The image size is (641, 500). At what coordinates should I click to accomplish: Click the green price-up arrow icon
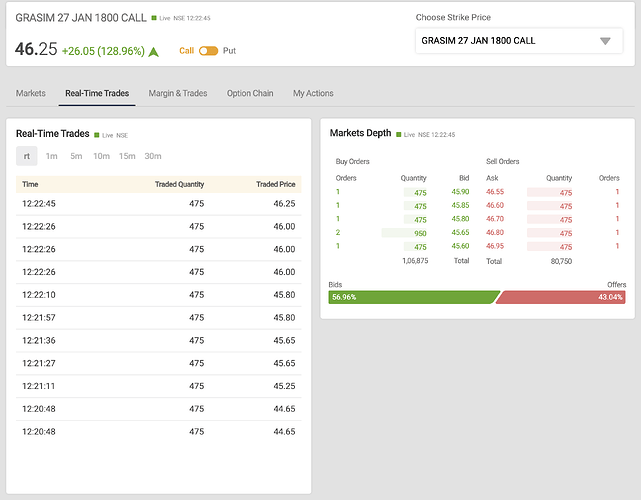click(154, 52)
